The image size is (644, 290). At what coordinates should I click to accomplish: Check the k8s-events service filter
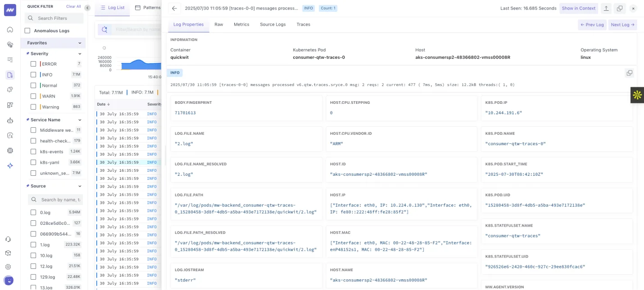33,152
